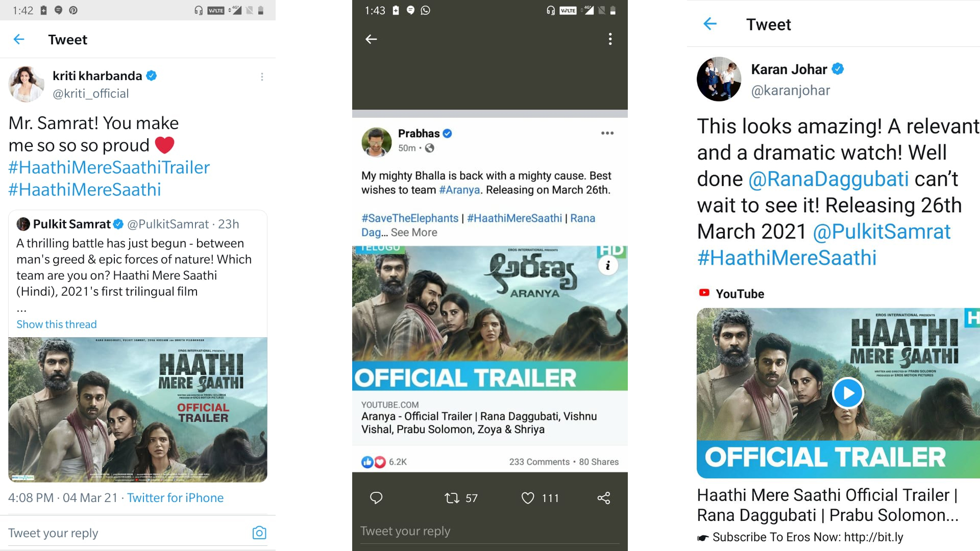Image resolution: width=980 pixels, height=551 pixels.
Task: Tap back arrow in dark middle screen
Action: click(371, 39)
